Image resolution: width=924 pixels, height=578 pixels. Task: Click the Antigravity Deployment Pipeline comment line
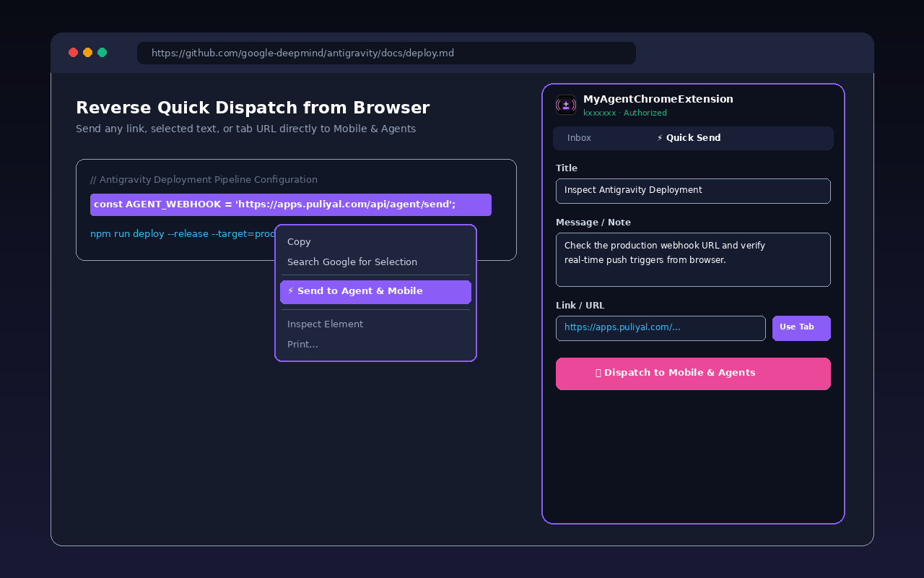coord(204,180)
